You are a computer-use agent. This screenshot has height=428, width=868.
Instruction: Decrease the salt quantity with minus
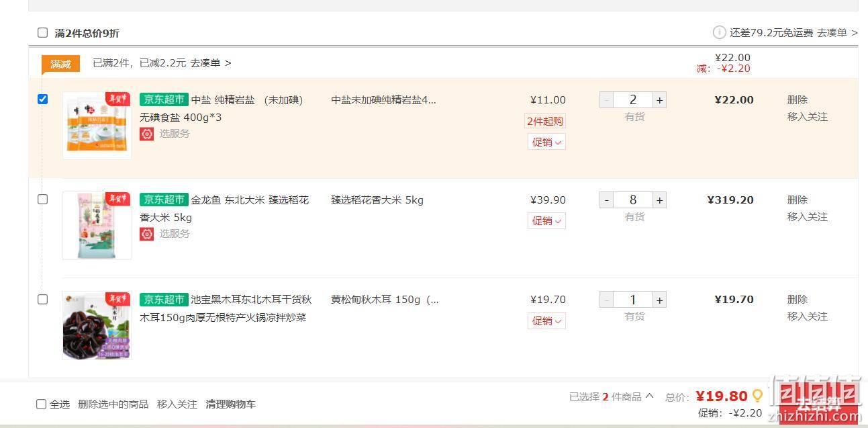pyautogui.click(x=606, y=100)
